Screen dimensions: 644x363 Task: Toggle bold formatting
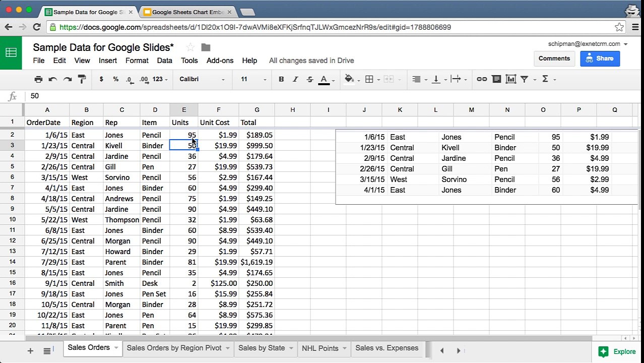281,79
